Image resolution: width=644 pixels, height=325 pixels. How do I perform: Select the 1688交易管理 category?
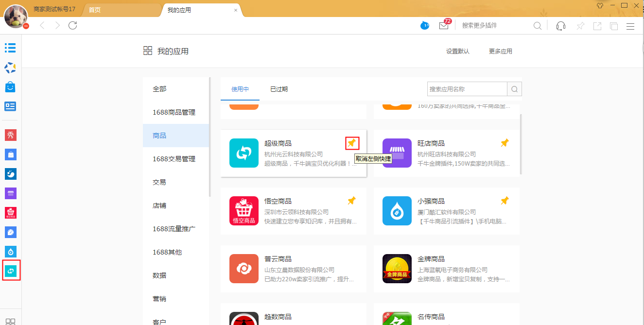click(x=176, y=159)
